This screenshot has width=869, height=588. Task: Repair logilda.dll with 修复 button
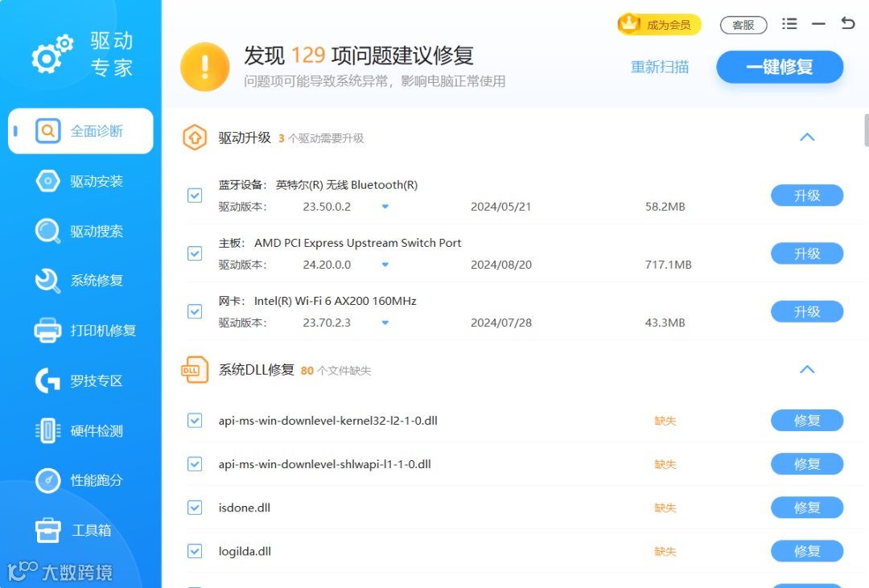click(807, 552)
